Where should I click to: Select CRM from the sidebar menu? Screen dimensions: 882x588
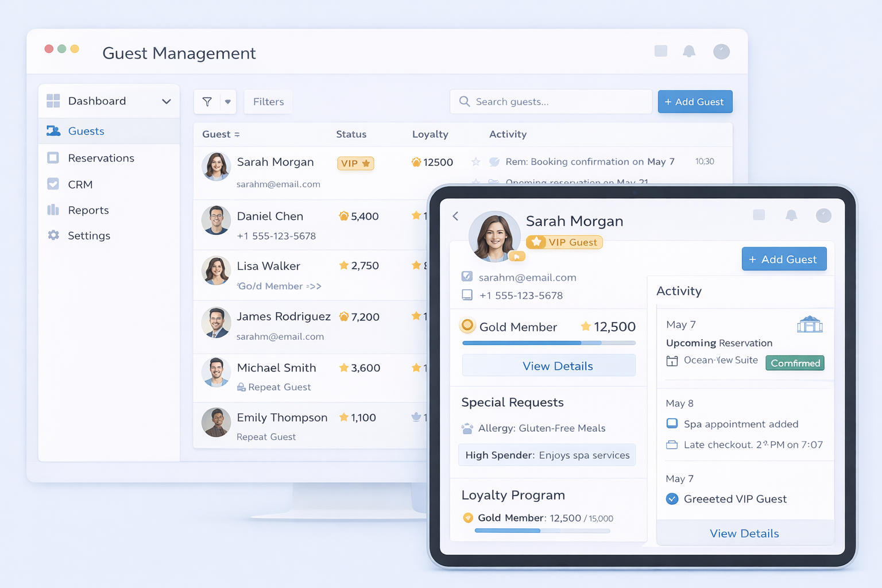pyautogui.click(x=80, y=184)
